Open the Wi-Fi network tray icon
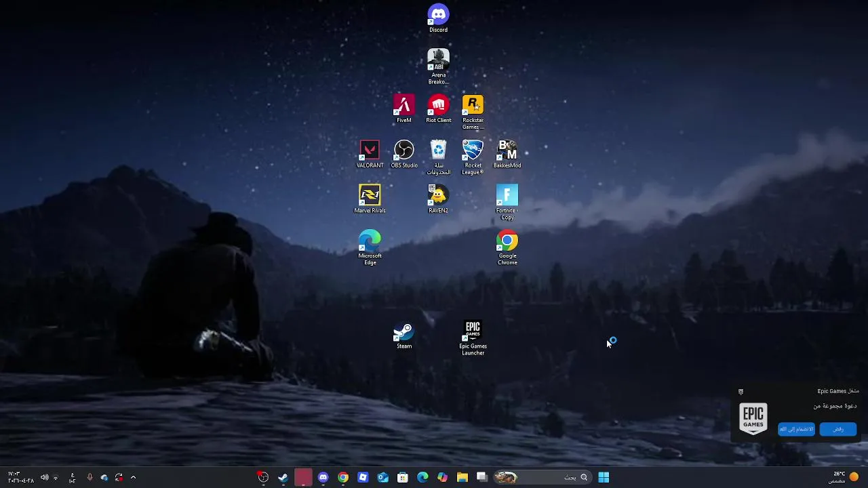The height and width of the screenshot is (488, 868). (56, 477)
